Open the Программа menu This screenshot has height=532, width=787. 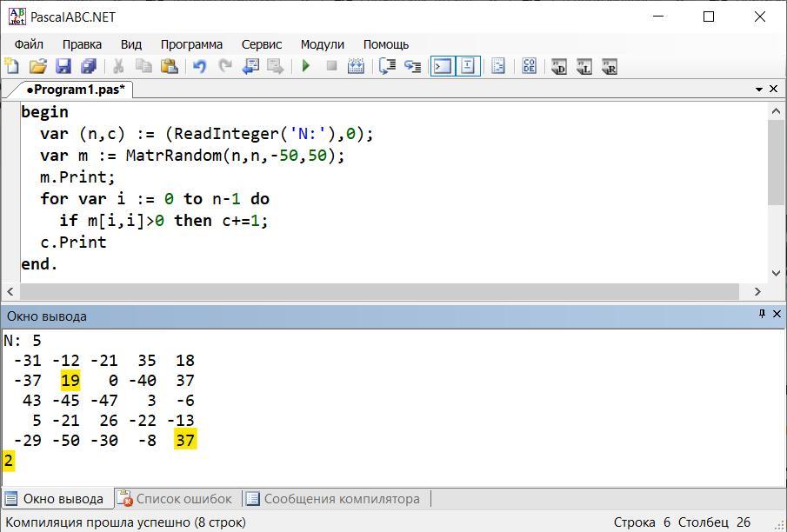[x=191, y=44]
